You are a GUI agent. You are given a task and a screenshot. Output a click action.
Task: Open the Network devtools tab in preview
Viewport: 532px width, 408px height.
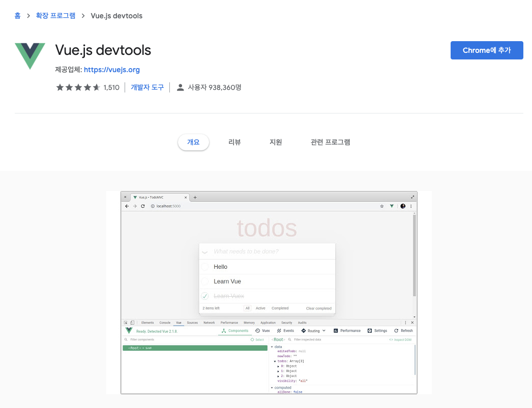[x=209, y=323]
